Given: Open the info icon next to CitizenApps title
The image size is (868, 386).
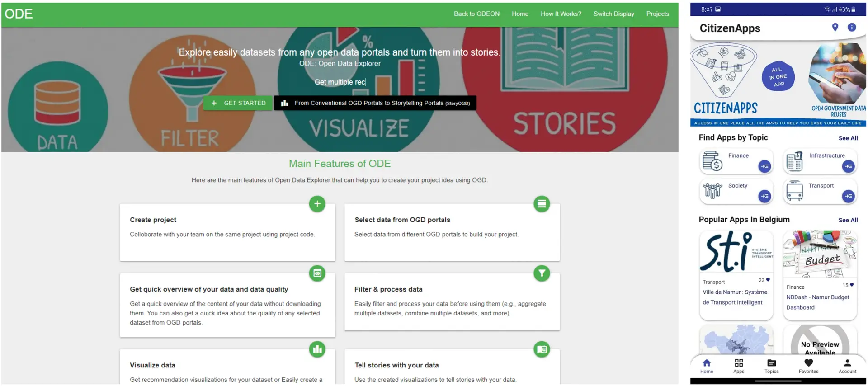Looking at the screenshot, I should 852,27.
